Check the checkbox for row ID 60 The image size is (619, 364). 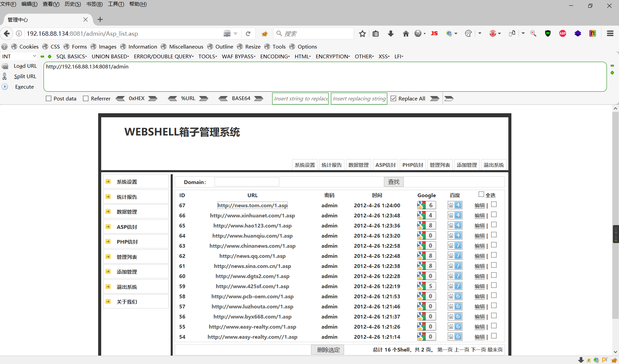pyautogui.click(x=494, y=275)
